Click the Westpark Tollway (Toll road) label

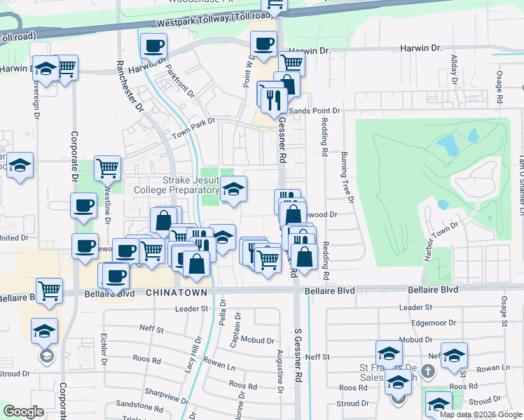[x=214, y=20]
